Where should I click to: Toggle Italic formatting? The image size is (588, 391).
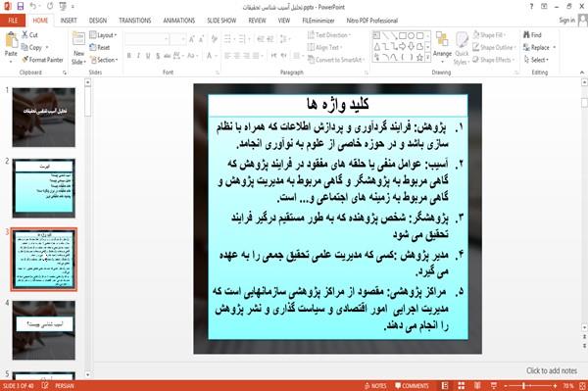click(138, 56)
